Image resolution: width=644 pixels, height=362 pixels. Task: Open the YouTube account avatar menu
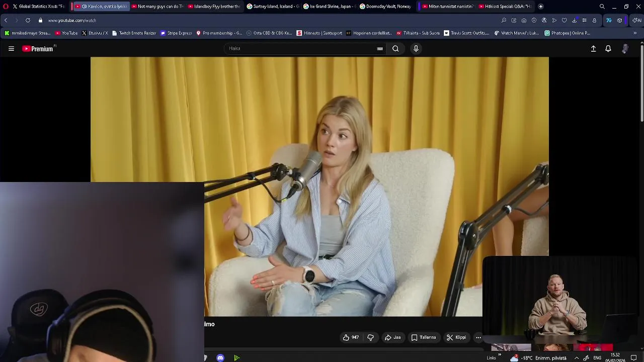click(x=625, y=49)
